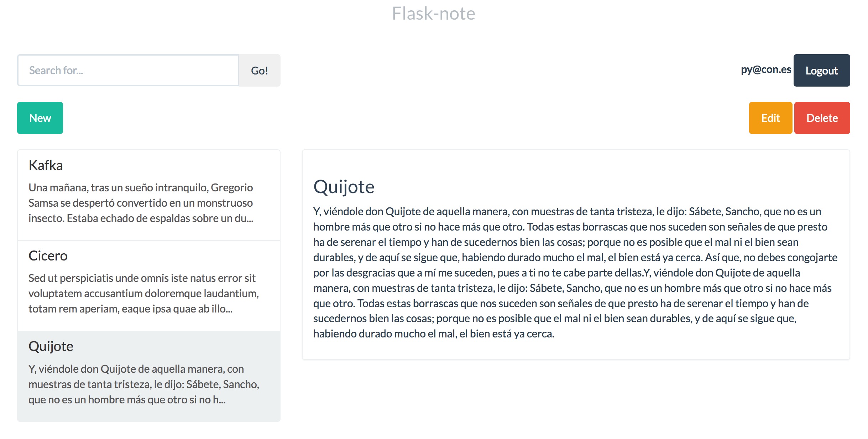868x439 pixels.
Task: Click the New note button
Action: (x=40, y=118)
